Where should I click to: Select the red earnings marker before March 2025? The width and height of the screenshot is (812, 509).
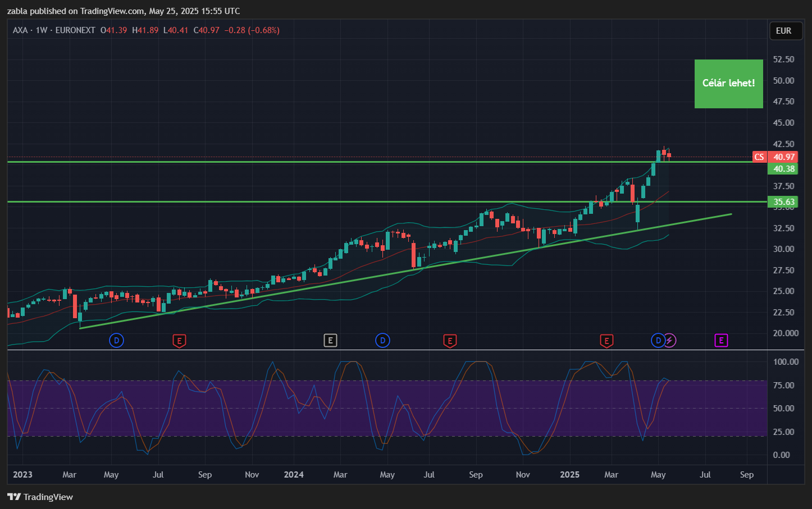click(606, 340)
